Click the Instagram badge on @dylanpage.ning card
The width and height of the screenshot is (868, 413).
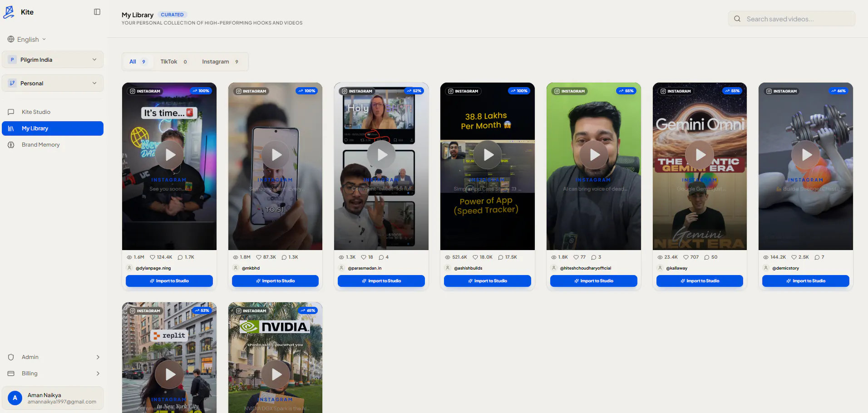(x=145, y=91)
